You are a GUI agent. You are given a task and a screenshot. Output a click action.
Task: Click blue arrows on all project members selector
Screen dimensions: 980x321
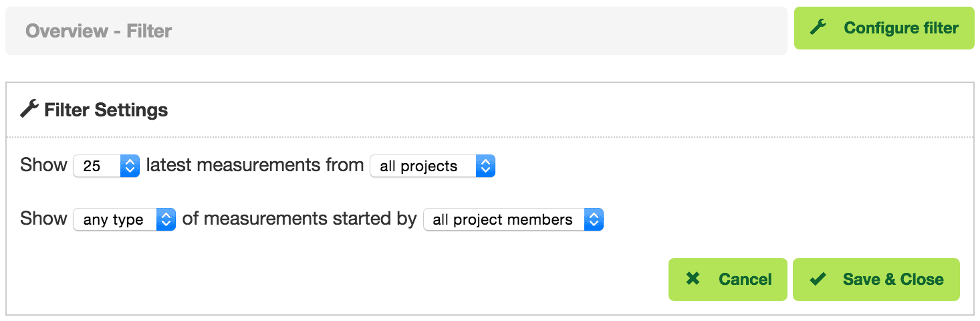click(594, 219)
